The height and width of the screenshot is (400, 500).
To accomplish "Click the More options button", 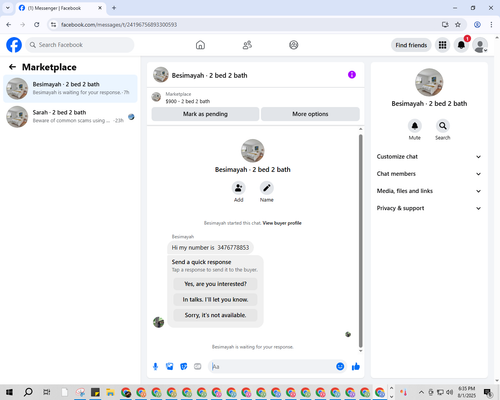I will click(x=310, y=114).
